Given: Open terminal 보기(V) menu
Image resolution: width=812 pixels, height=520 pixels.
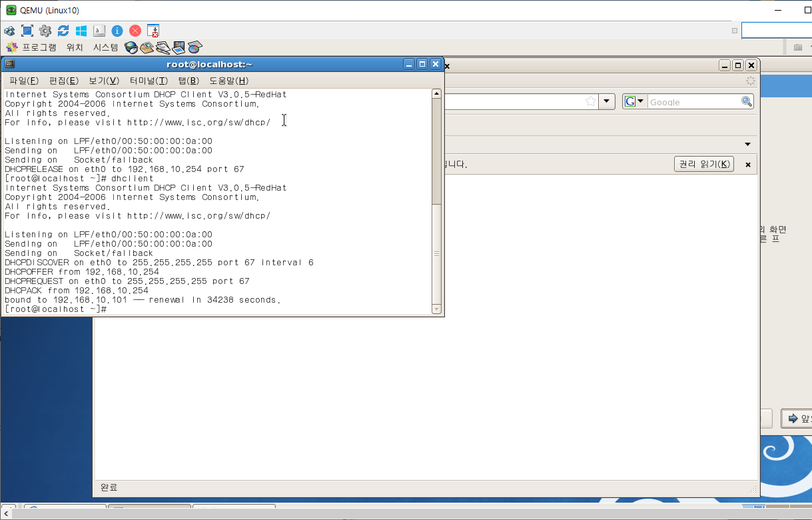Looking at the screenshot, I should click(104, 81).
